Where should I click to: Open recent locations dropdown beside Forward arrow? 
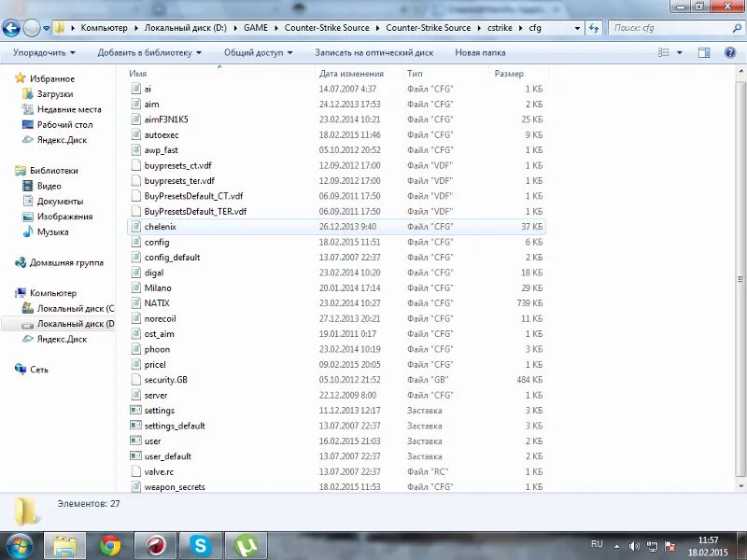coord(46,28)
